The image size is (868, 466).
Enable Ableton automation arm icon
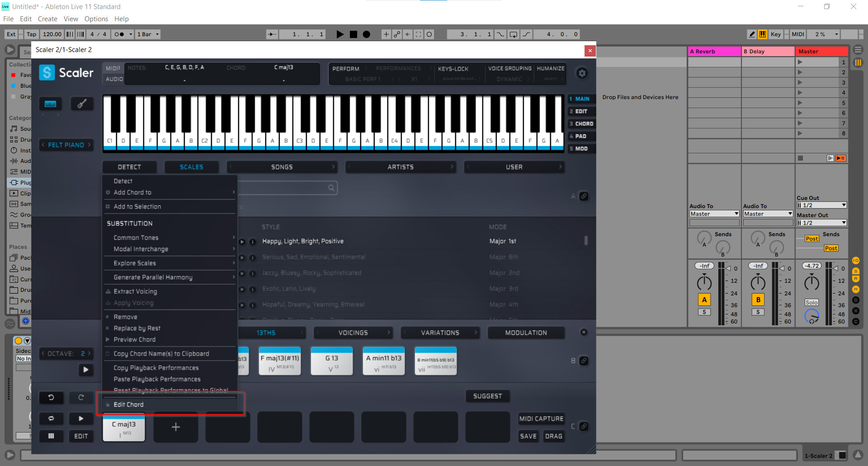click(x=397, y=34)
